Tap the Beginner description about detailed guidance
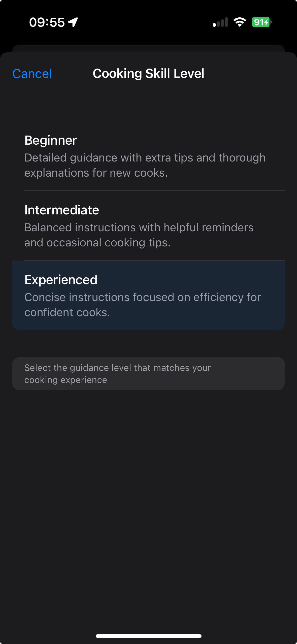 [x=145, y=165]
